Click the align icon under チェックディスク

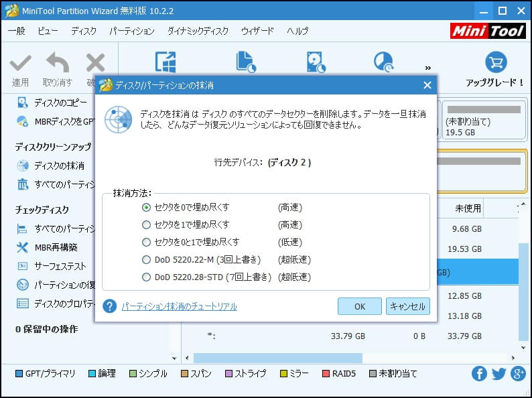click(x=22, y=228)
